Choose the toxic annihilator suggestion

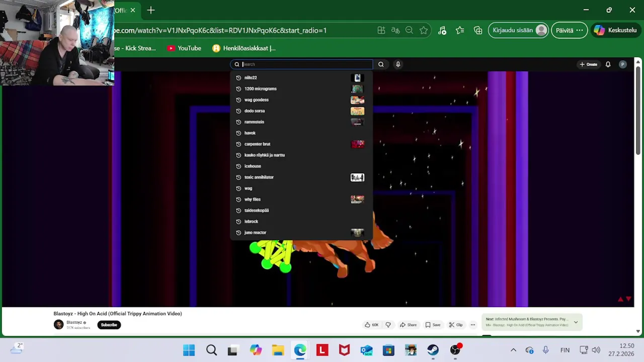(x=301, y=177)
